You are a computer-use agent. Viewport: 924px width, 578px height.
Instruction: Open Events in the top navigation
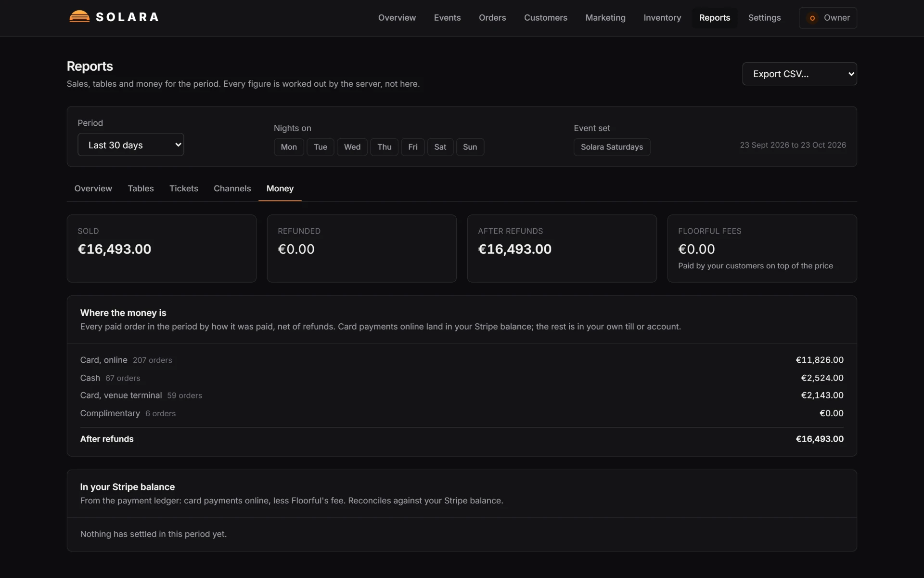pos(448,18)
